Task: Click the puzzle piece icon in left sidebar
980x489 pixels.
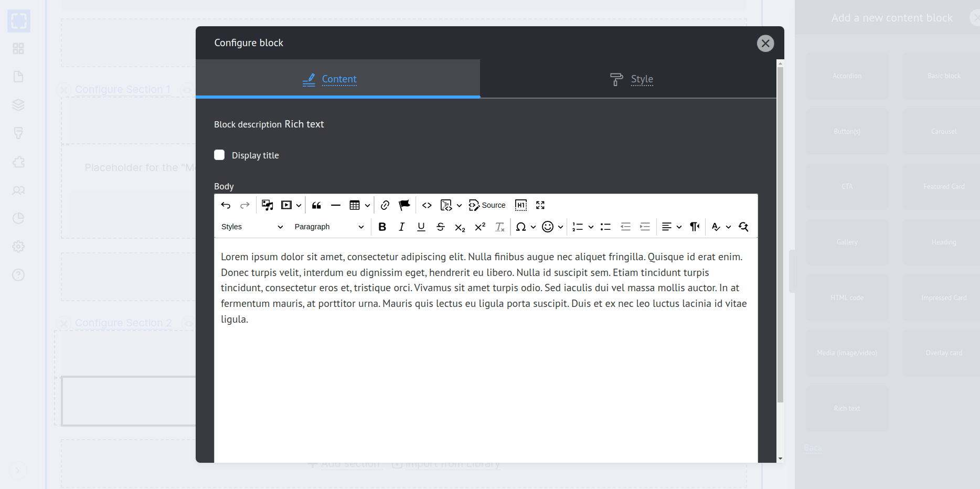Action: 18,162
